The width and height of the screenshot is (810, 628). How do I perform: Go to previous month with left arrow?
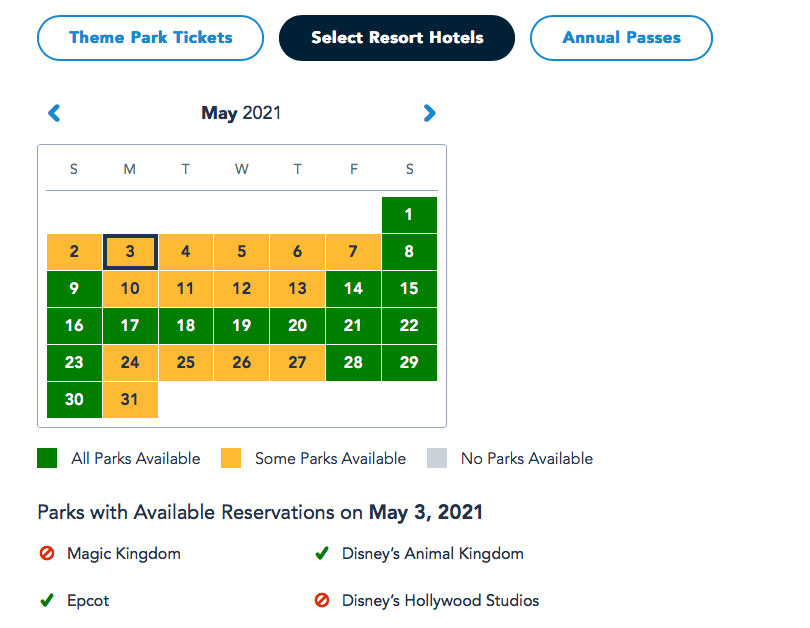55,113
